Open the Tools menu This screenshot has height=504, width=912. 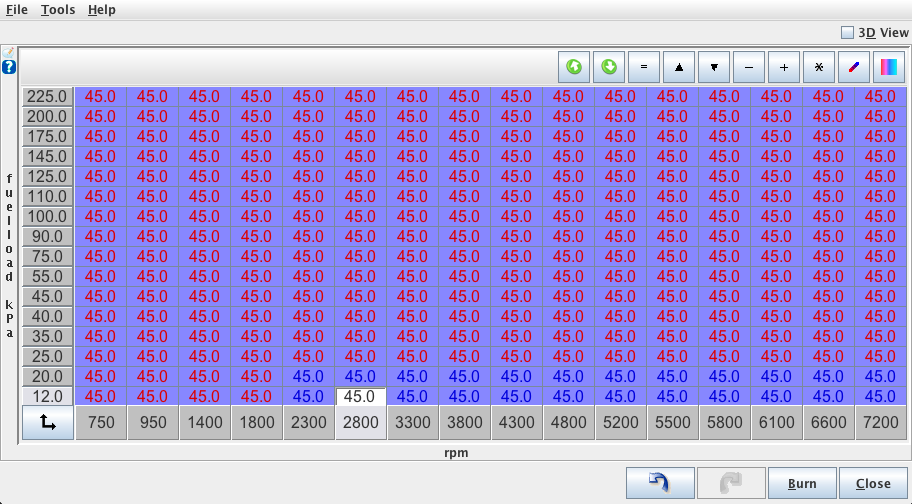pos(58,10)
